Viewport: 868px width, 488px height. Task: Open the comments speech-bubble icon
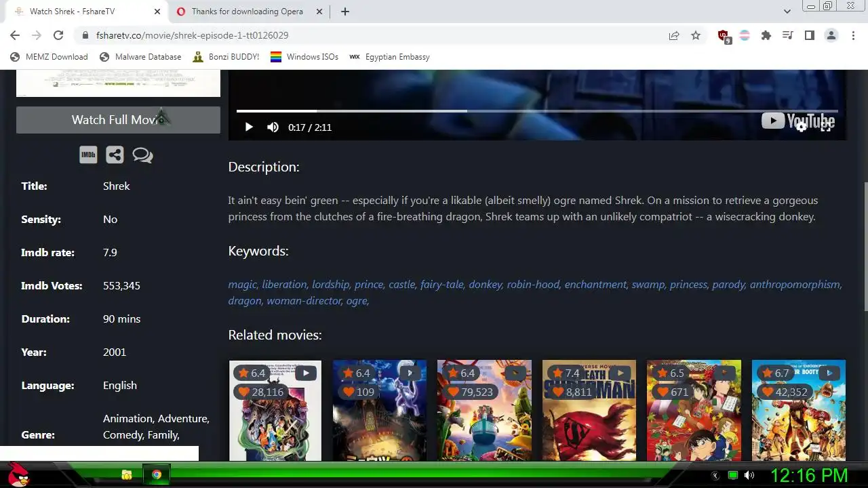click(142, 155)
